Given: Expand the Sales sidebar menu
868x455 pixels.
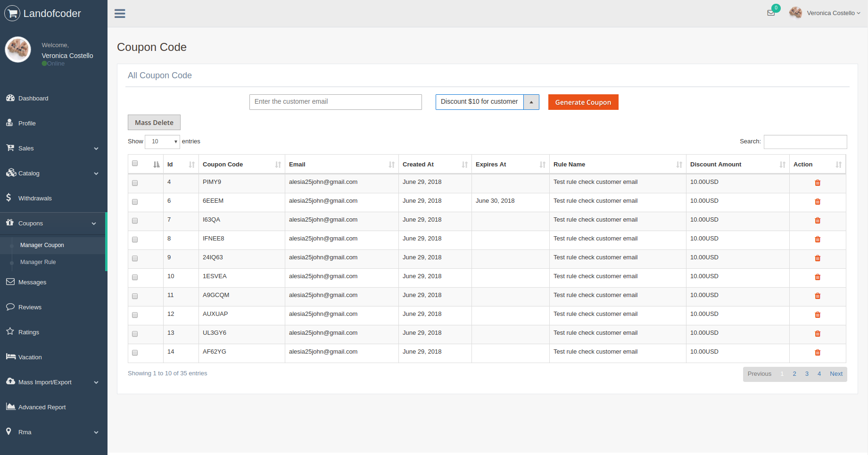Looking at the screenshot, I should [53, 149].
